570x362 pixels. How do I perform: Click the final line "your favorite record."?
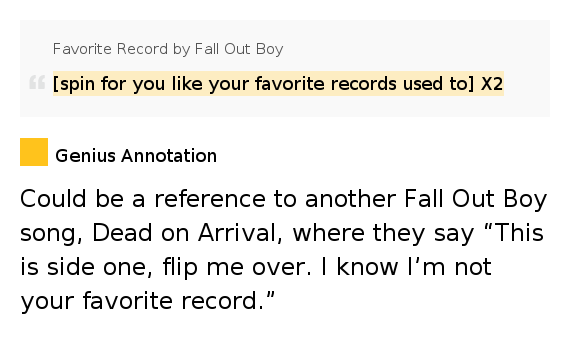point(147,301)
